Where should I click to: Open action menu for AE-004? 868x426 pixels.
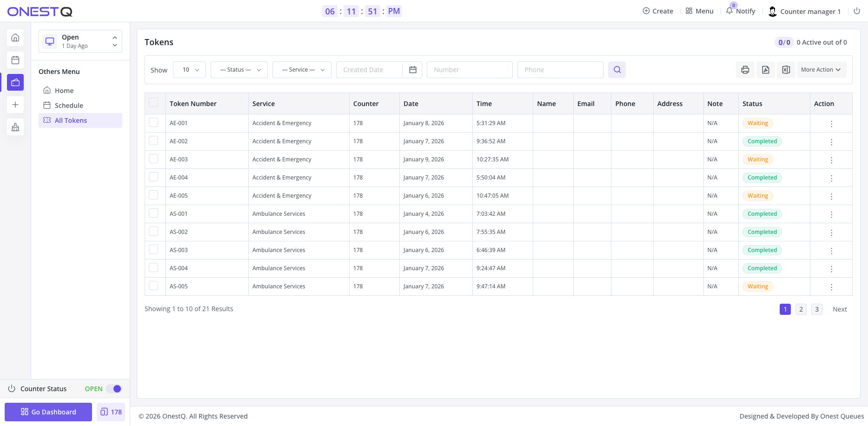[x=831, y=178]
